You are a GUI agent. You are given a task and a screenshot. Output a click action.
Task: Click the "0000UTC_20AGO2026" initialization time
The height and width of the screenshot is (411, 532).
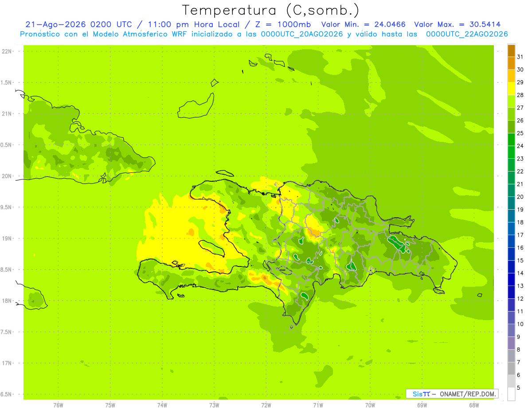[x=302, y=34]
